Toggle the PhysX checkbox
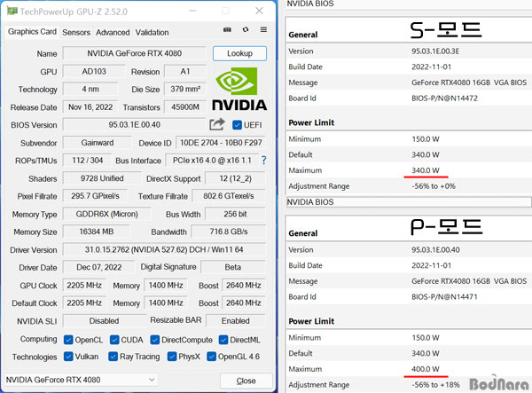The width and height of the screenshot is (532, 393). click(172, 357)
